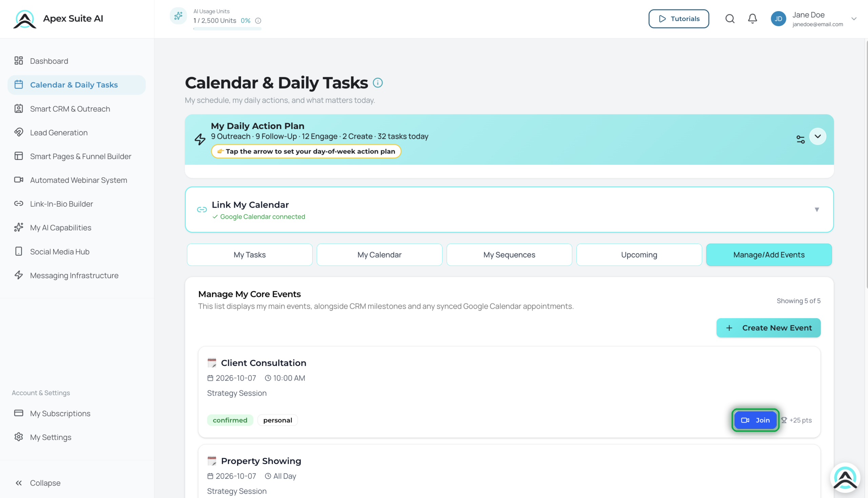Screen dimensions: 868x498
Task: Select the Upcoming tab
Action: (x=638, y=254)
